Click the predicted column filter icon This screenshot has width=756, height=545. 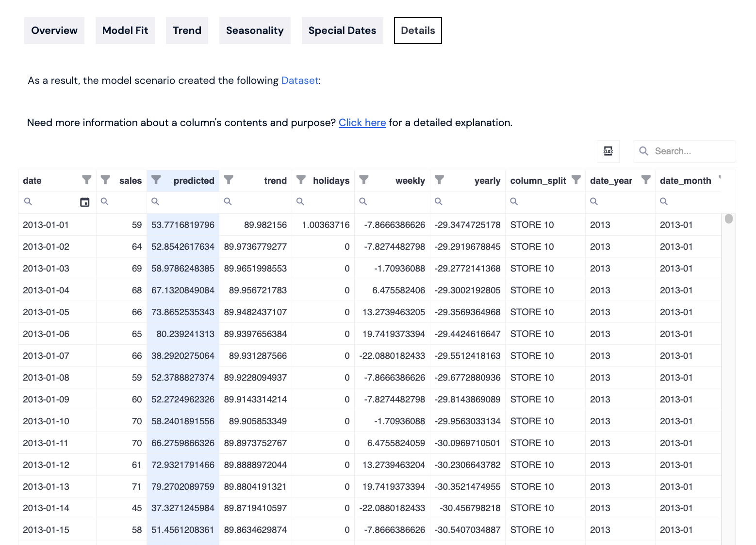point(156,180)
